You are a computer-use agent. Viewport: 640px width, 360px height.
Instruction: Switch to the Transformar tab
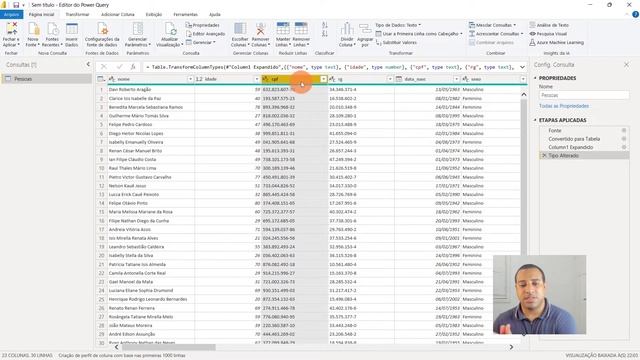point(77,14)
